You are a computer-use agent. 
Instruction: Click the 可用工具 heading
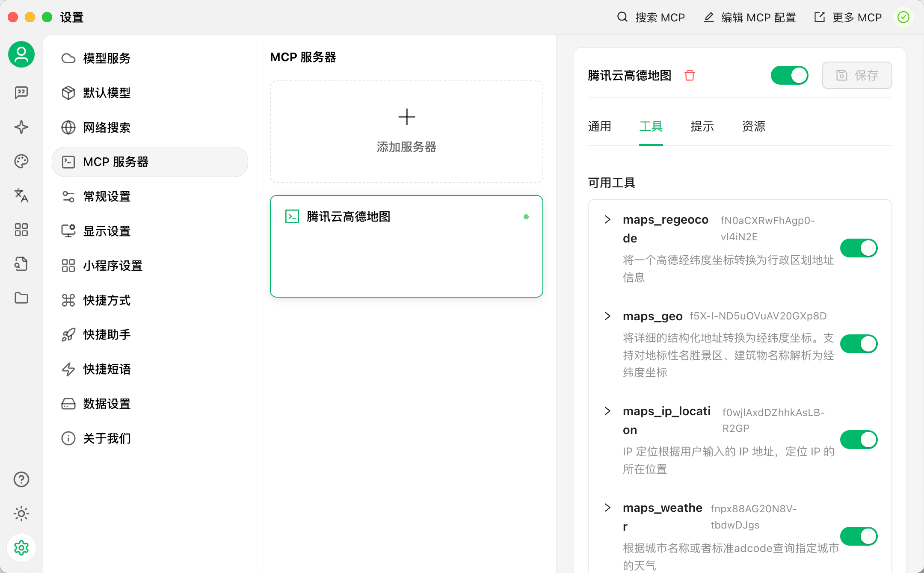611,183
